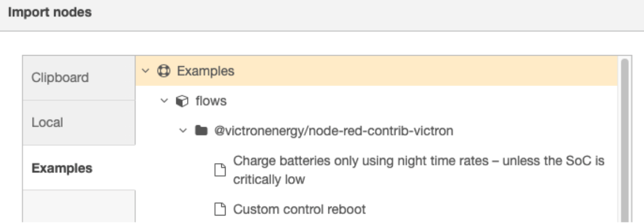The height and width of the screenshot is (223, 644).
Task: Choose the Charge batteries night time rates example
Action: pyautogui.click(x=419, y=170)
